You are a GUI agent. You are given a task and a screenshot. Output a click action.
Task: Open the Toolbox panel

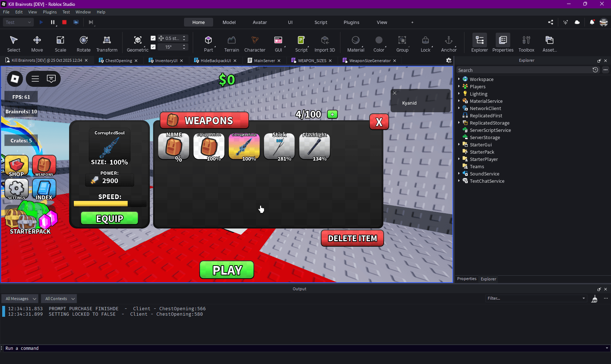coord(526,44)
